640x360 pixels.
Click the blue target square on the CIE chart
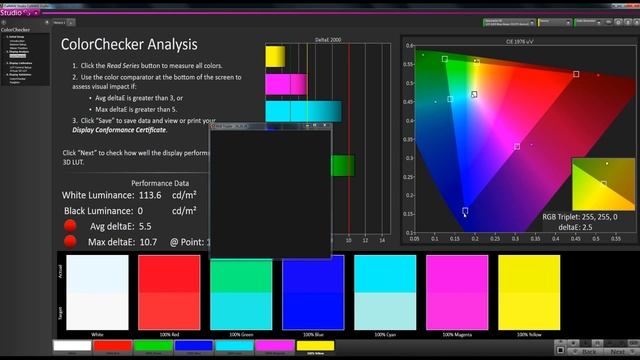pyautogui.click(x=465, y=211)
